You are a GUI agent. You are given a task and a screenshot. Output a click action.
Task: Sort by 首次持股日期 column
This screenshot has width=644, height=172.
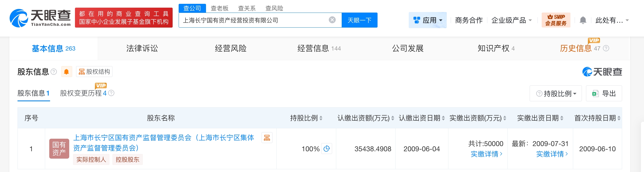[x=619, y=118]
